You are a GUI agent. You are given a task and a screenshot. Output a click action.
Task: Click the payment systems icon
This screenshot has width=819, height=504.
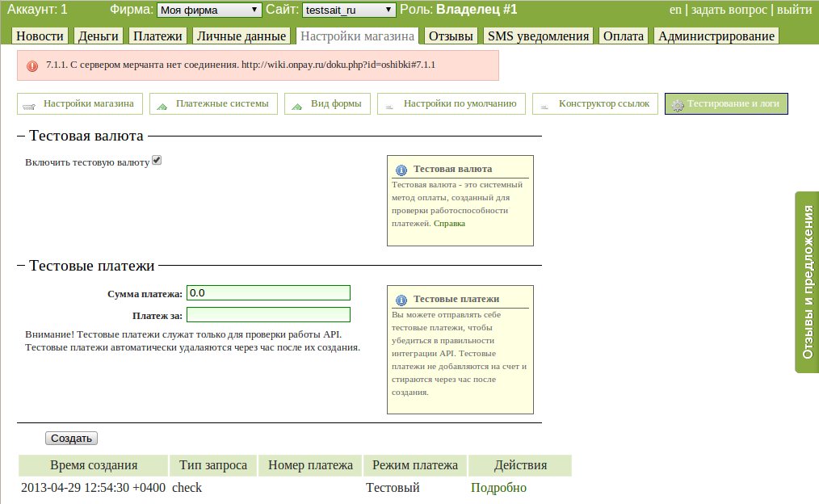[162, 105]
